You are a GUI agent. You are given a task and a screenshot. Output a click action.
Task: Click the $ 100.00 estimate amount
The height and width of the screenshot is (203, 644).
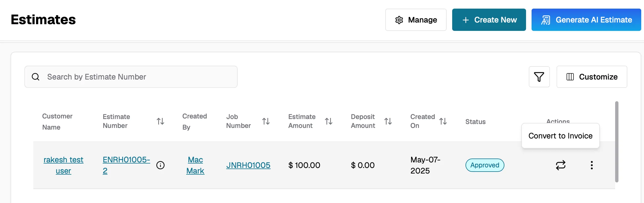304,165
